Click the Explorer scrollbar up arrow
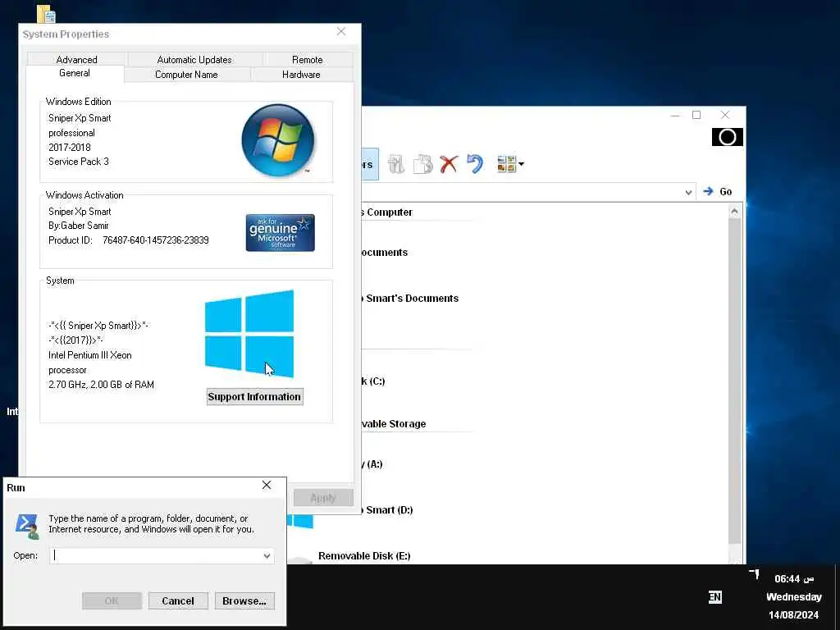Screen dimensions: 840x630 click(x=734, y=211)
